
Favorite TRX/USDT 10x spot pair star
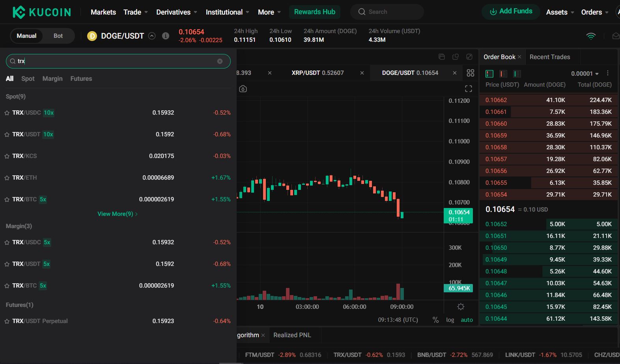tap(7, 134)
